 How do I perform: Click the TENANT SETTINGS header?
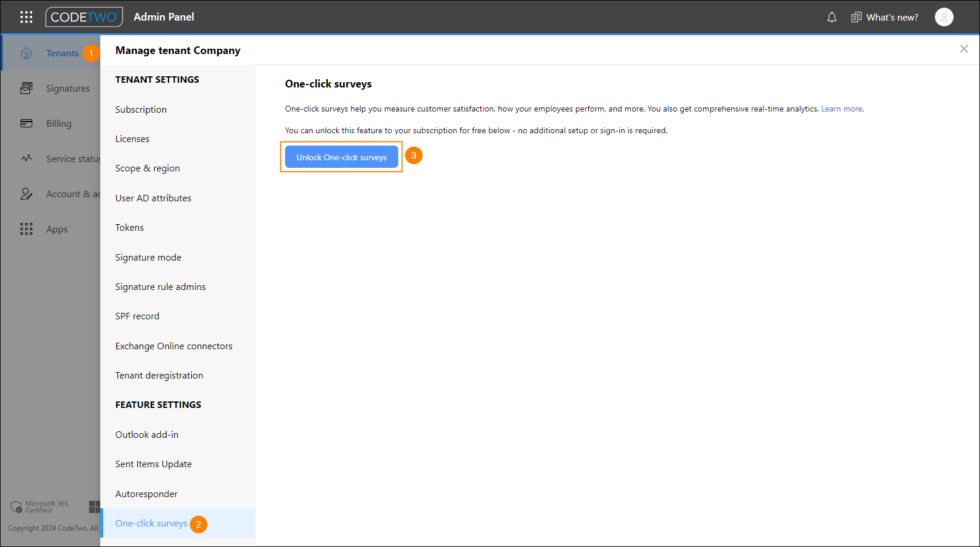tap(157, 80)
